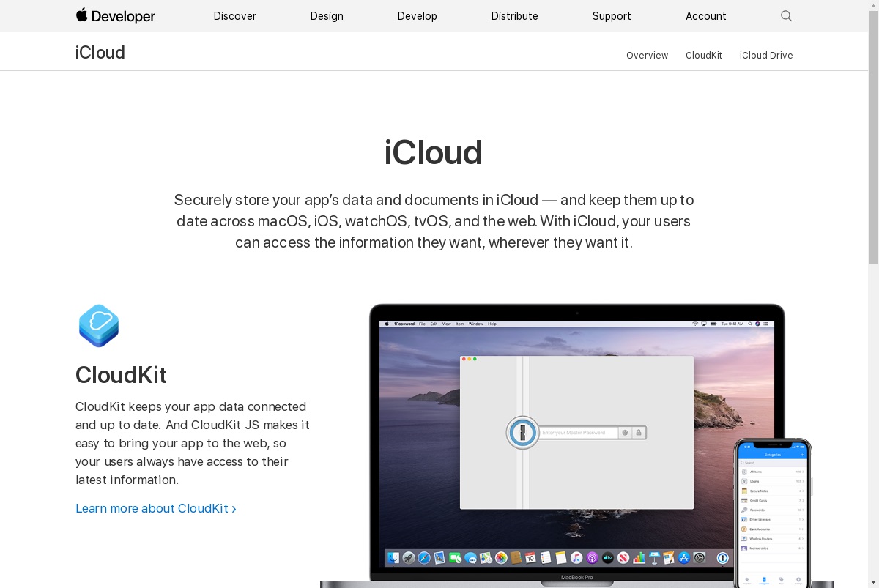Click the 'CloudKit keeps your app data connected' paragraph
Image resolution: width=879 pixels, height=588 pixels.
[193, 443]
